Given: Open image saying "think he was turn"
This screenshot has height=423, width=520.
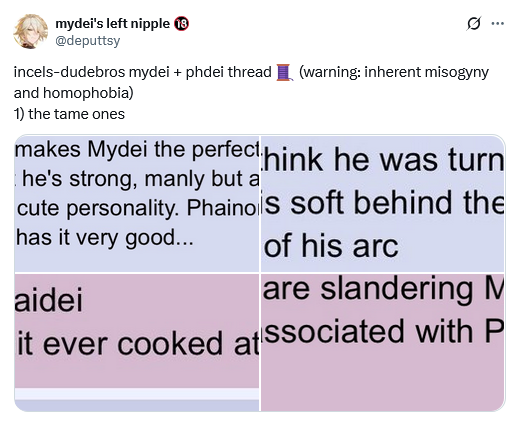Looking at the screenshot, I should (x=383, y=203).
